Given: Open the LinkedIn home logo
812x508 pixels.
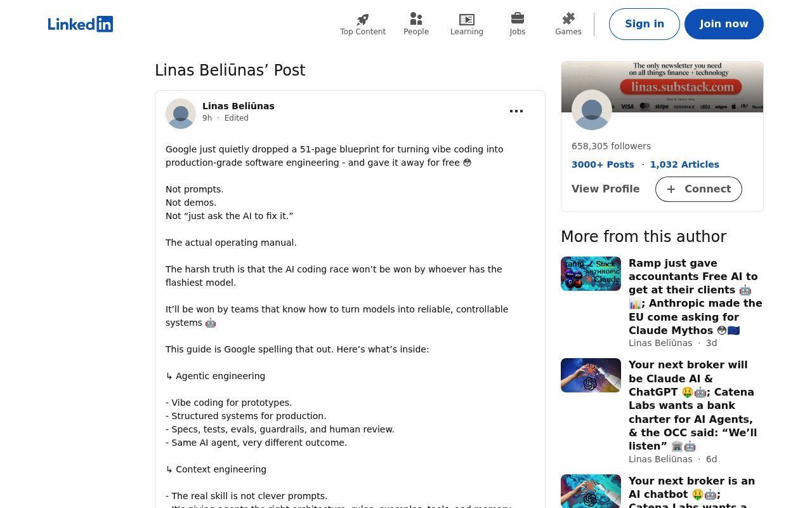Looking at the screenshot, I should coord(81,24).
